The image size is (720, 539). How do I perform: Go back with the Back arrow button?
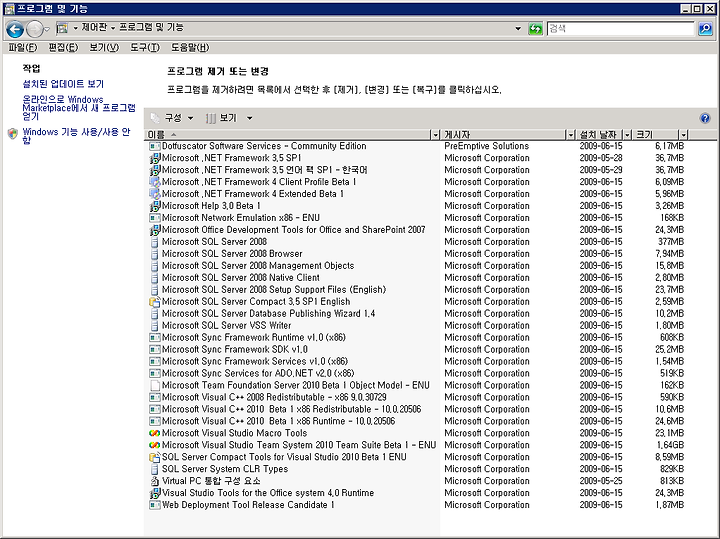15,29
